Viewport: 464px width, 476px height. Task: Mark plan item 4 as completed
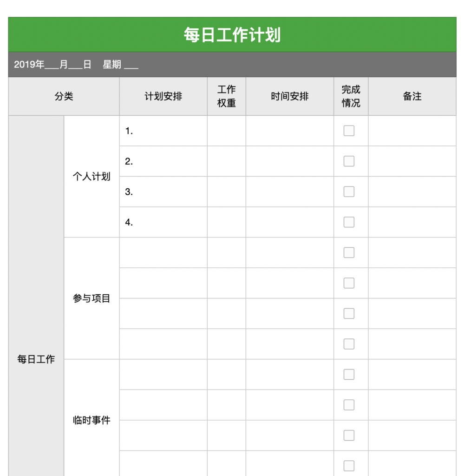click(349, 222)
